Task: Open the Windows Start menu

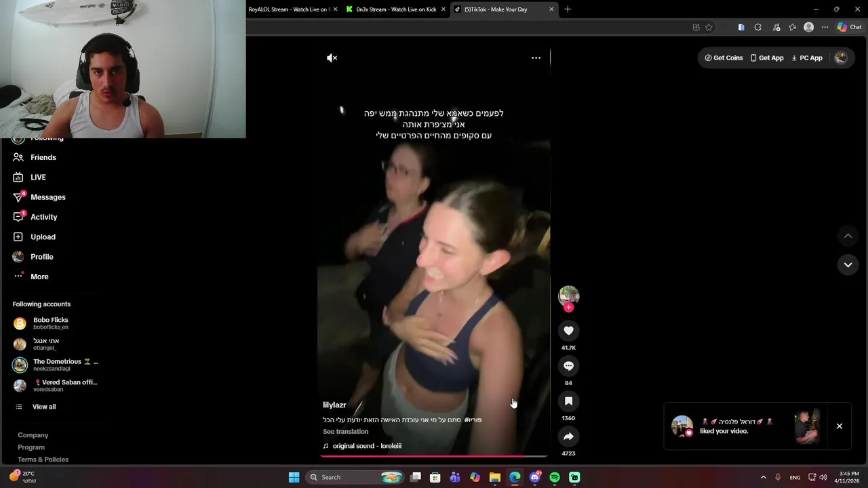Action: coord(294,477)
